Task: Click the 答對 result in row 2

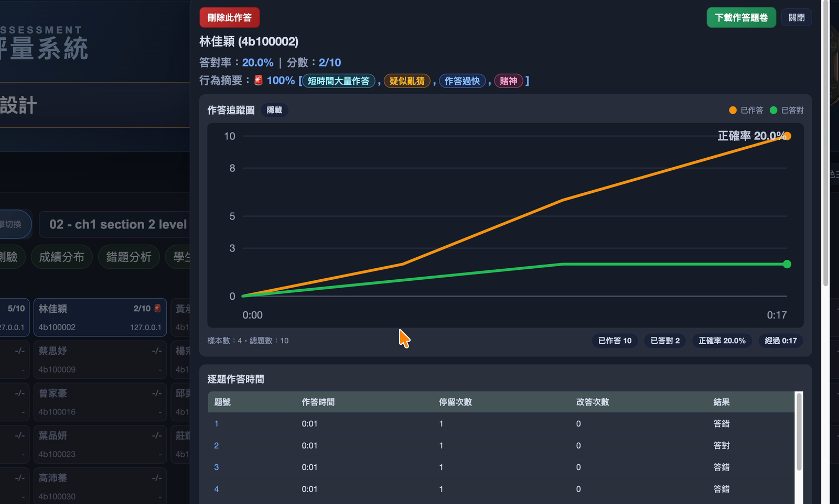Action: [722, 446]
